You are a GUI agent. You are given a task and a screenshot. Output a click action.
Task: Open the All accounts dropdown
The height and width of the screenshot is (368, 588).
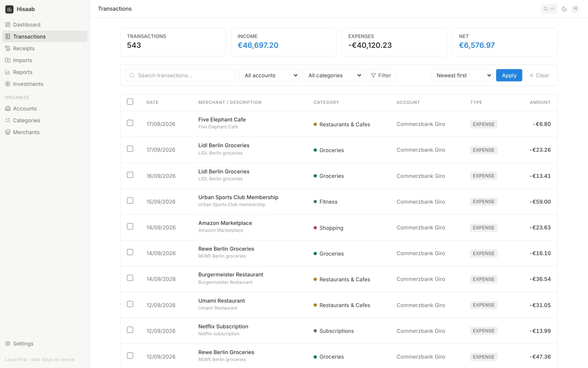click(x=269, y=75)
